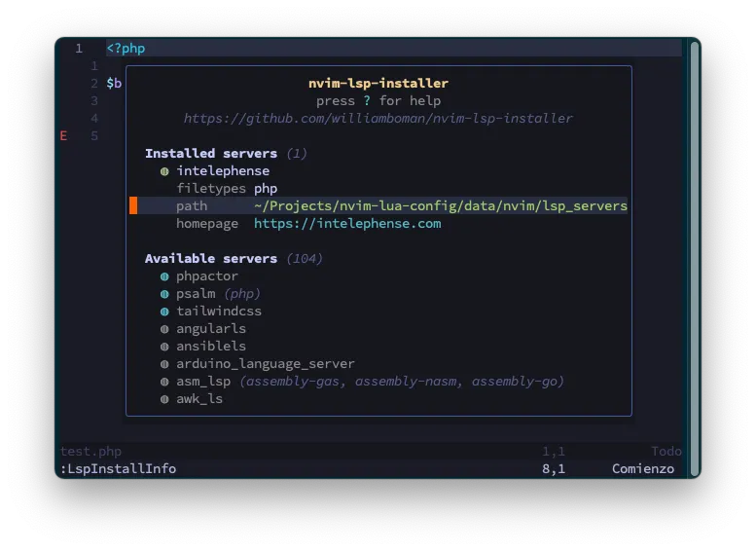Click the homepage label
The height and width of the screenshot is (551, 756).
[207, 223]
